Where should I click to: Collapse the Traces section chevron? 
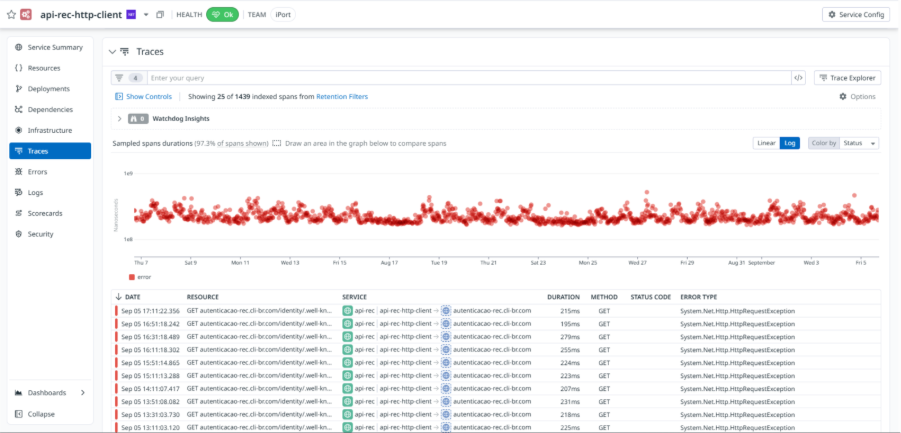pos(111,51)
